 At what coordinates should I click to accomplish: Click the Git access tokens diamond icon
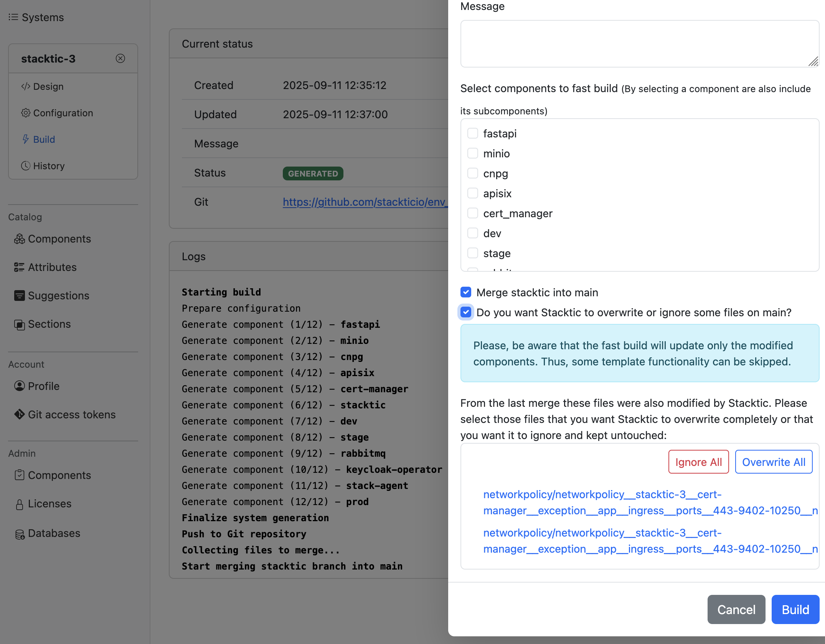click(19, 414)
